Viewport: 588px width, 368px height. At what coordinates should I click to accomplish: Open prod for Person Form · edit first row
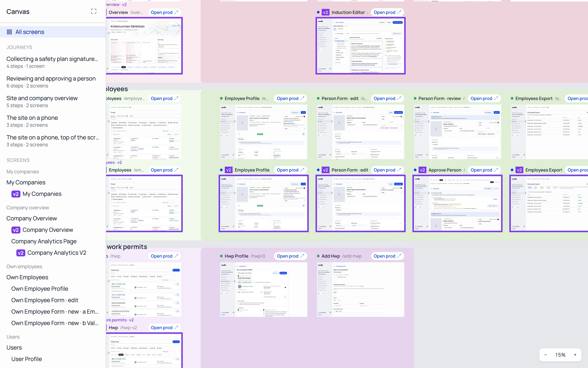[387, 98]
